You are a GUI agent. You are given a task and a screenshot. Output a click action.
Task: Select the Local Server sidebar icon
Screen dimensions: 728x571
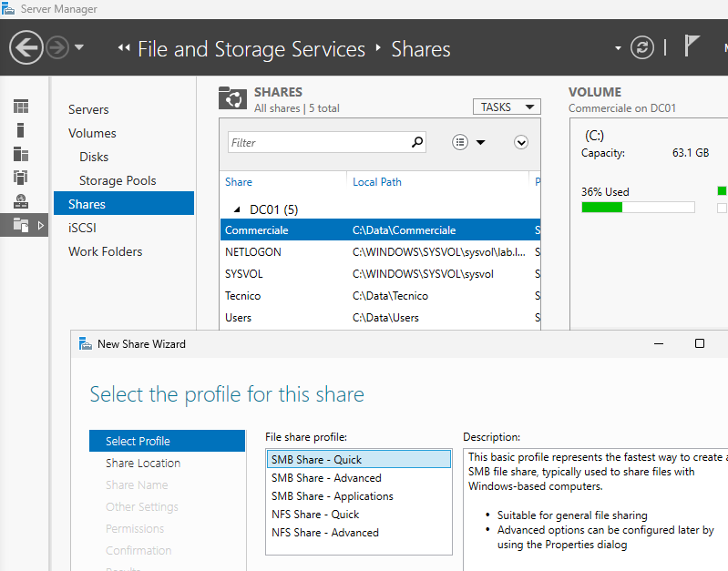click(x=20, y=130)
